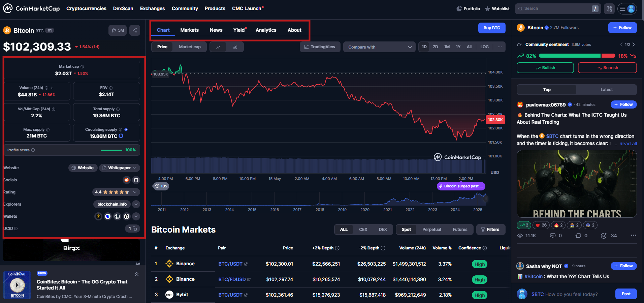Image resolution: width=644 pixels, height=303 pixels.
Task: Click FDV info icon
Action: (111, 88)
